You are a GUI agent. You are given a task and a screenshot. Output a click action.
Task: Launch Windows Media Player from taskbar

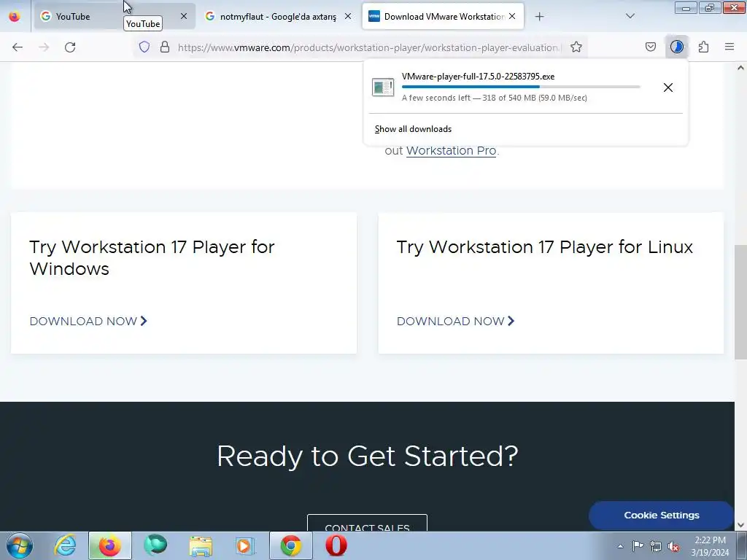(x=245, y=545)
